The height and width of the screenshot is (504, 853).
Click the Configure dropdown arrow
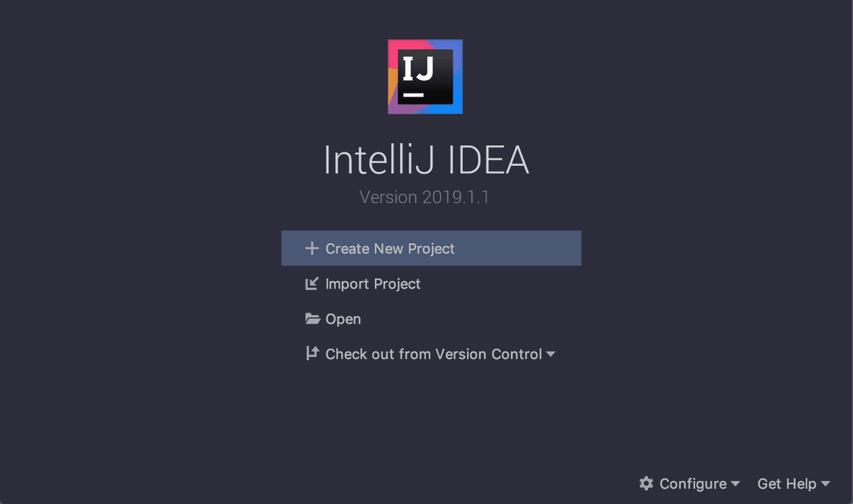coord(737,485)
